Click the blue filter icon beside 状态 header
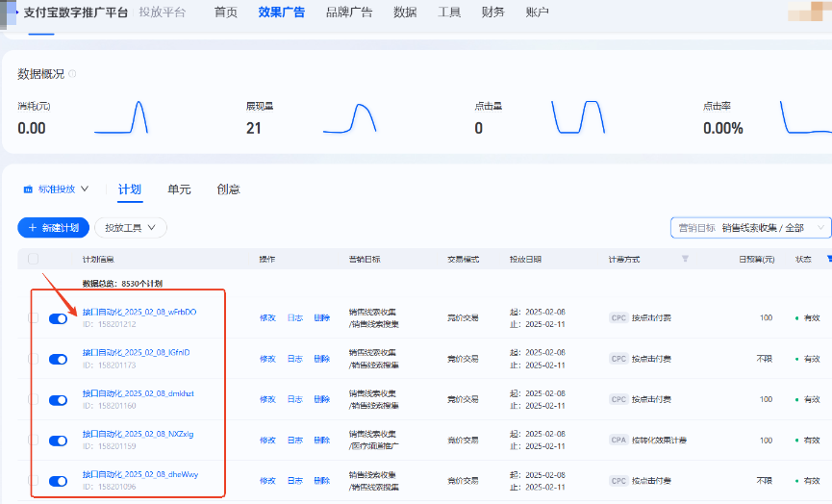 pyautogui.click(x=829, y=259)
